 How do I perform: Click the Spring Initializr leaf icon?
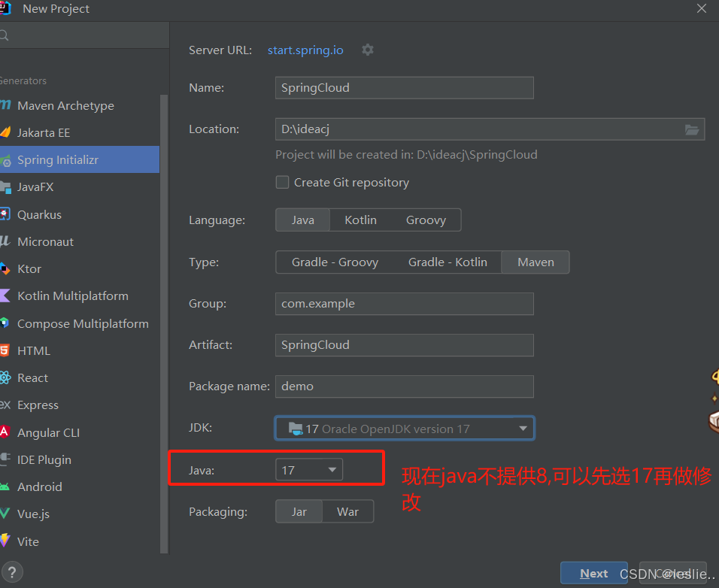5,160
